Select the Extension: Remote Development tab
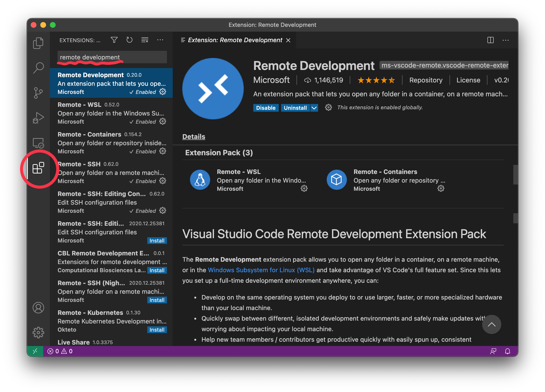The height and width of the screenshot is (392, 545). click(x=235, y=40)
